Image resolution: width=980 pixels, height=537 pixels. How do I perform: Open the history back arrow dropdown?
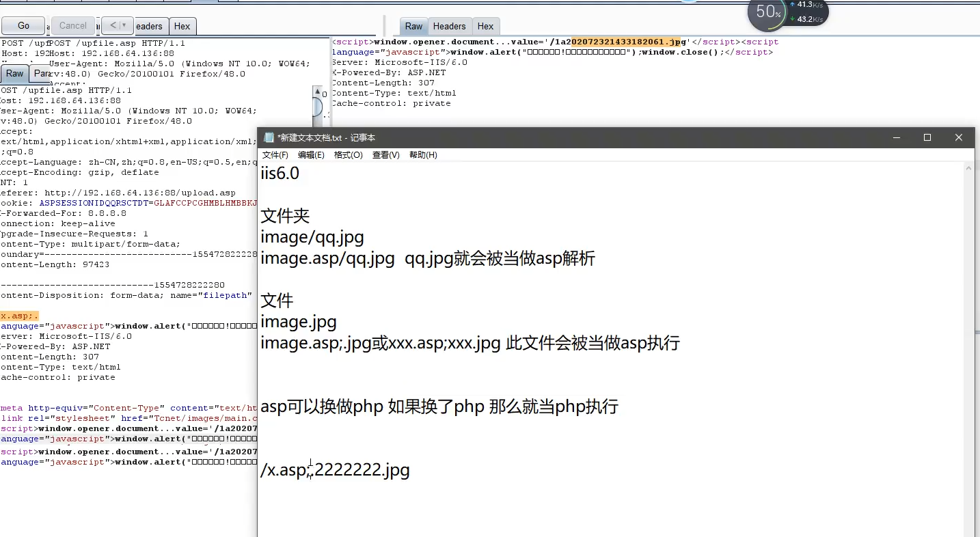[118, 25]
